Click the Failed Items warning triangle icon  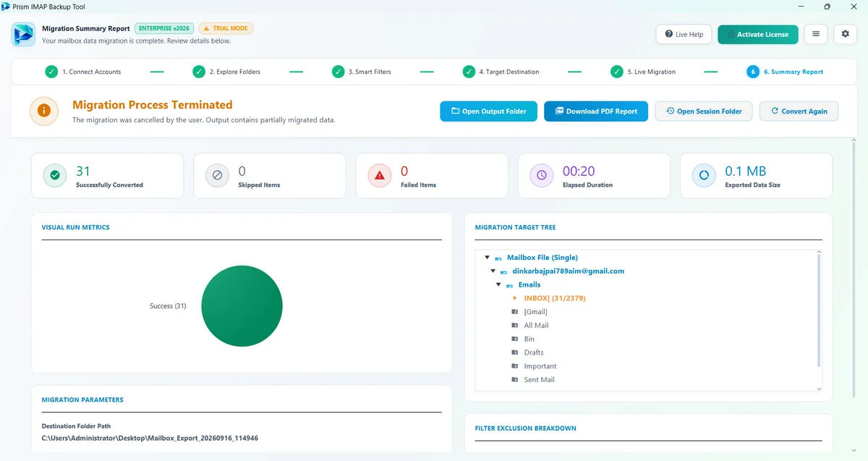pyautogui.click(x=379, y=175)
